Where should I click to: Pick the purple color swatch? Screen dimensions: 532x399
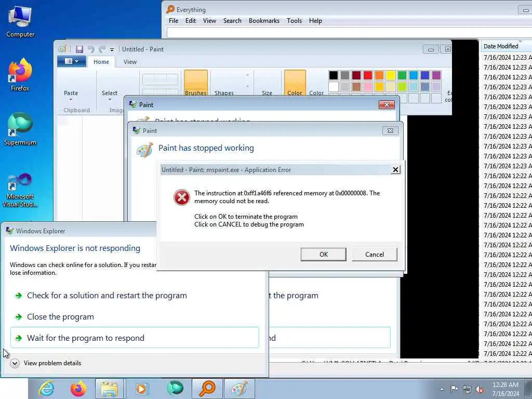[436, 75]
